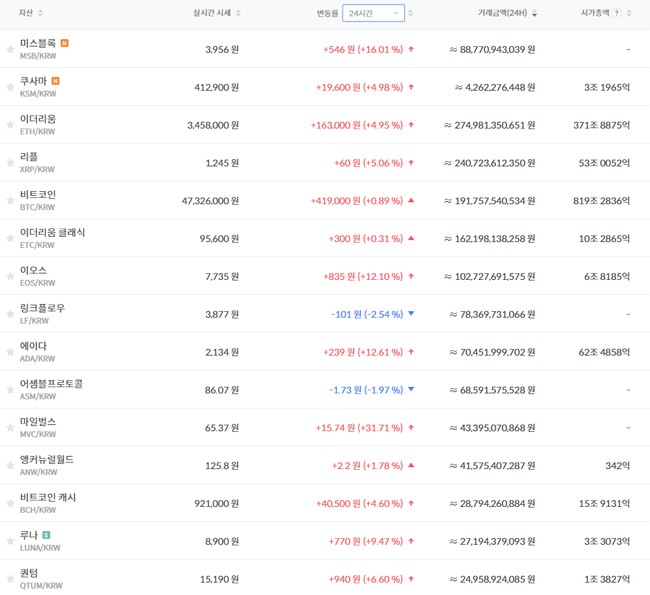Favorite the 미스블록 MSB star
Screen dimensions: 650x595
[10, 49]
